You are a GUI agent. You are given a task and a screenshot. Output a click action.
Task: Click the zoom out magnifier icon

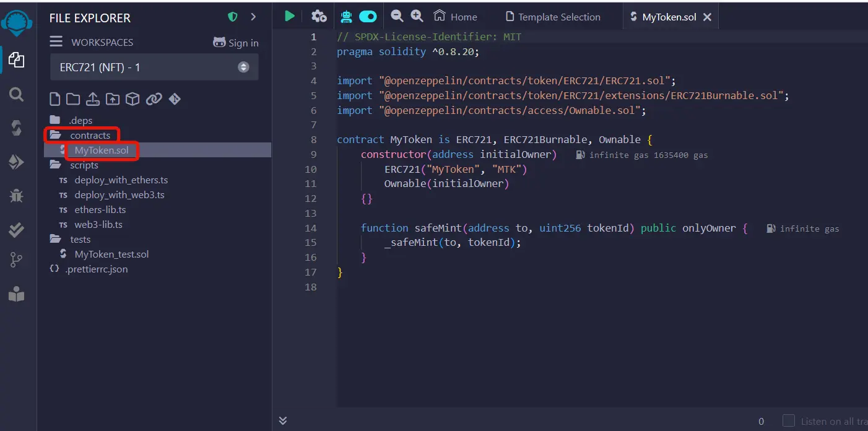click(x=397, y=16)
